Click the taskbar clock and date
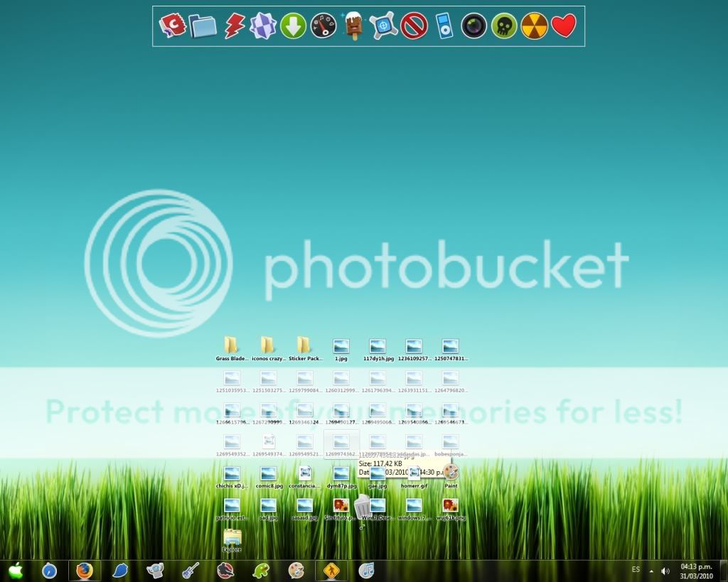This screenshot has height=582, width=728. pyautogui.click(x=697, y=571)
